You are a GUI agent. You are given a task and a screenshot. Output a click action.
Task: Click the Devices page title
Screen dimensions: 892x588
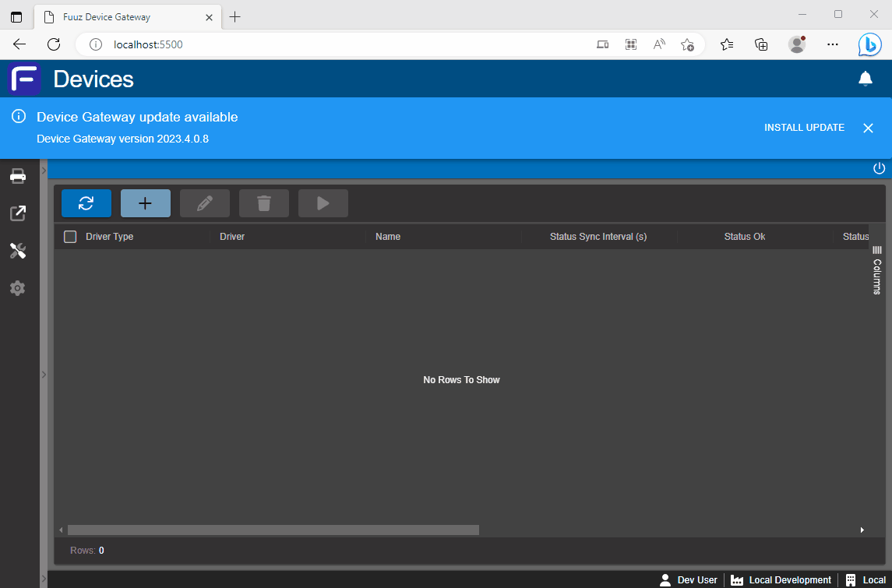[93, 79]
